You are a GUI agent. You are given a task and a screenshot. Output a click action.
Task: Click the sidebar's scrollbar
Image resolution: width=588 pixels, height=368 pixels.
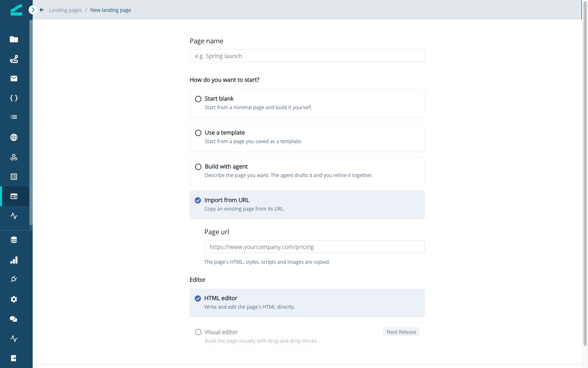coord(31,123)
